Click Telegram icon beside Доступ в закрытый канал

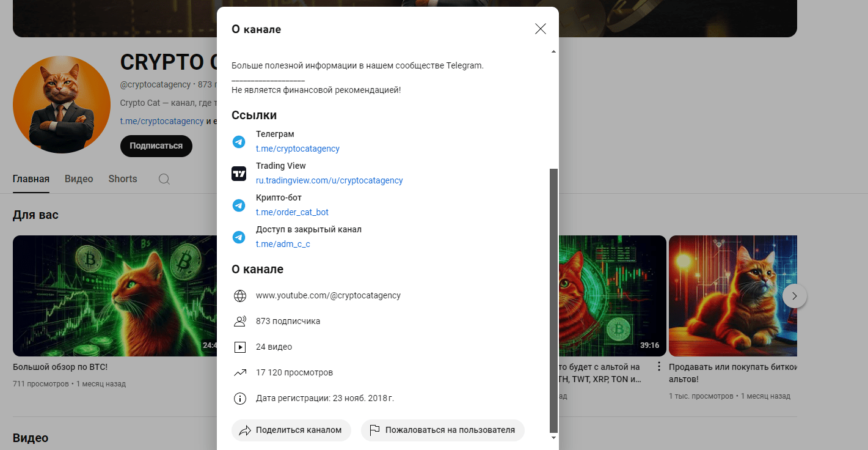click(x=239, y=237)
